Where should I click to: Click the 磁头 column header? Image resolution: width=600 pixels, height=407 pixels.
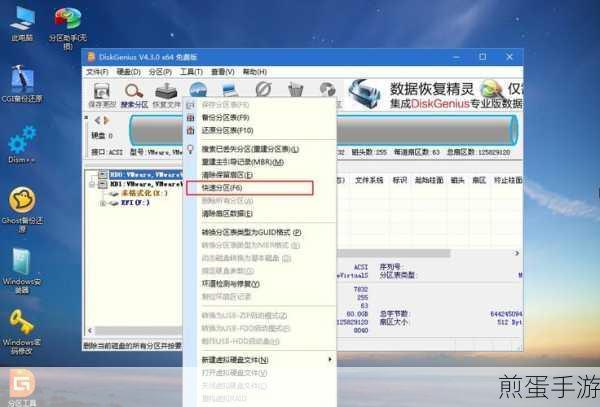(x=457, y=180)
